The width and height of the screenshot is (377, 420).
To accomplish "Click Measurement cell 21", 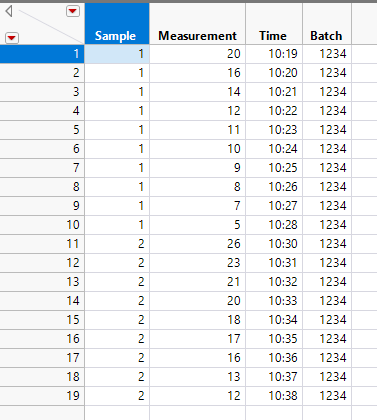I will tap(197, 282).
